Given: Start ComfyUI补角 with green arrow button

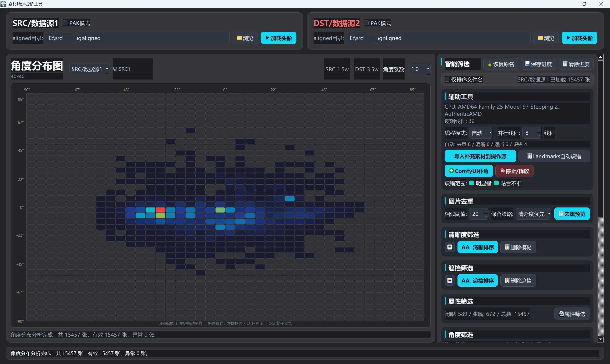Looking at the screenshot, I should click(x=468, y=171).
